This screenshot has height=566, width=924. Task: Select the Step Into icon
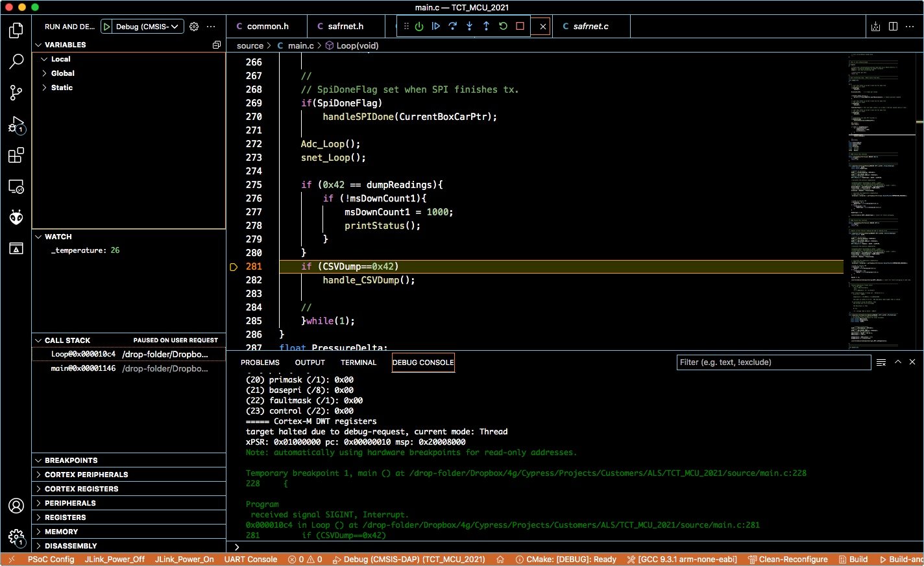tap(468, 26)
